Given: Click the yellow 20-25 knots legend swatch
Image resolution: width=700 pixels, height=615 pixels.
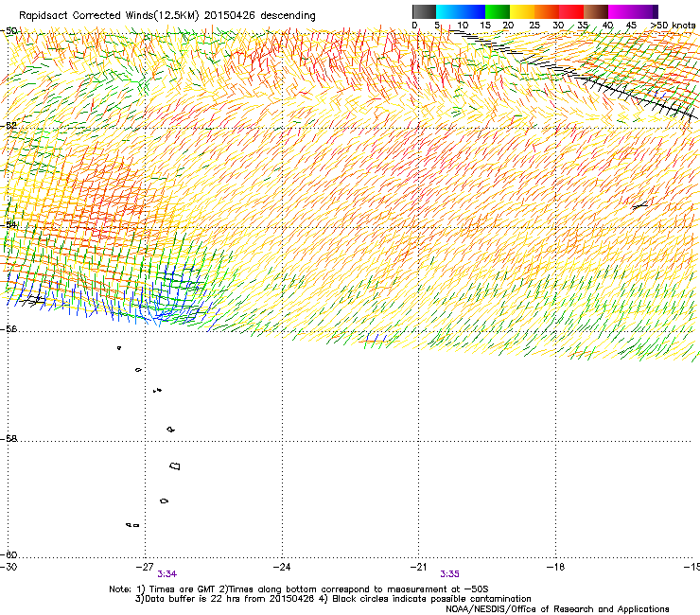Looking at the screenshot, I should (x=522, y=11).
